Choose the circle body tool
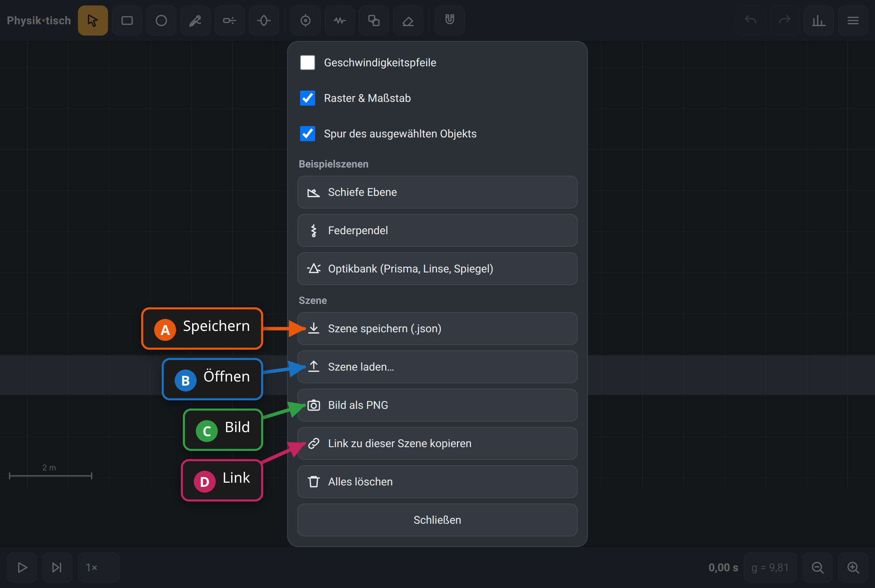 pos(161,21)
